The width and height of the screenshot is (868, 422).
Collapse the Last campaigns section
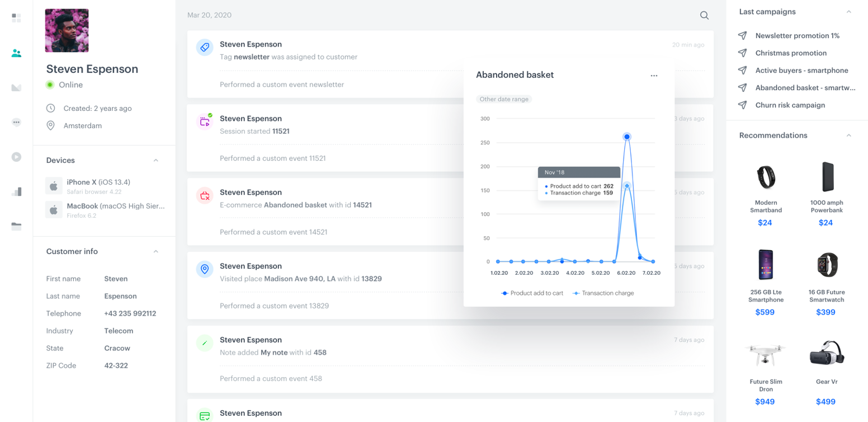tap(848, 12)
